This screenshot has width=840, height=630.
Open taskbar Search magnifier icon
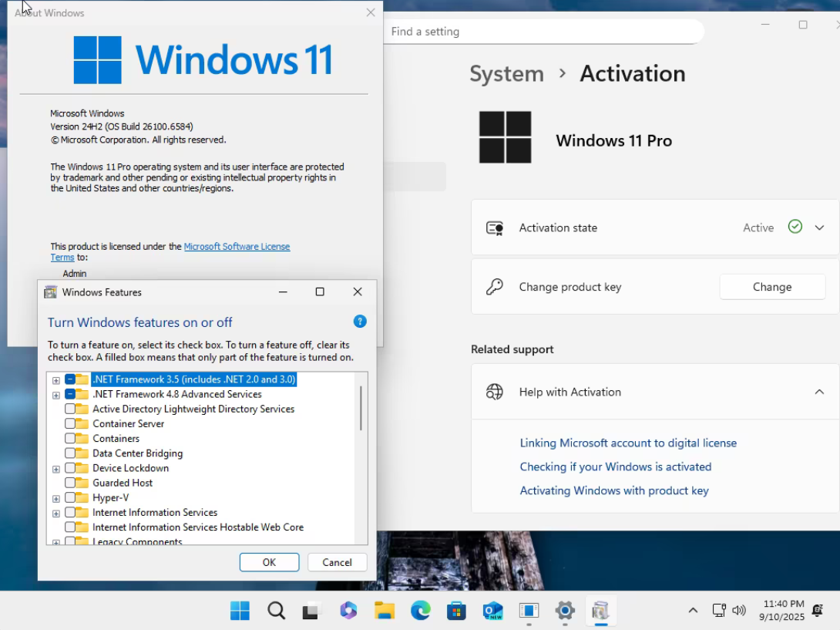277,610
